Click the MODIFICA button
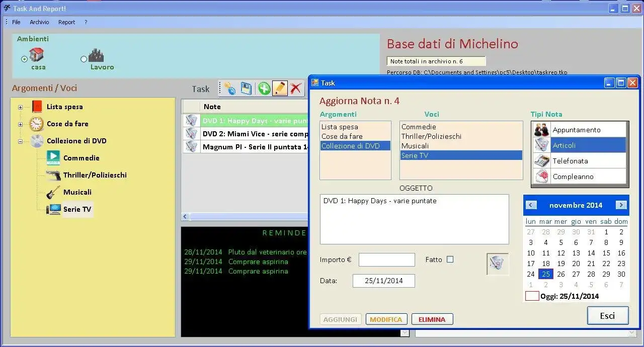Image resolution: width=644 pixels, height=347 pixels. (x=386, y=319)
